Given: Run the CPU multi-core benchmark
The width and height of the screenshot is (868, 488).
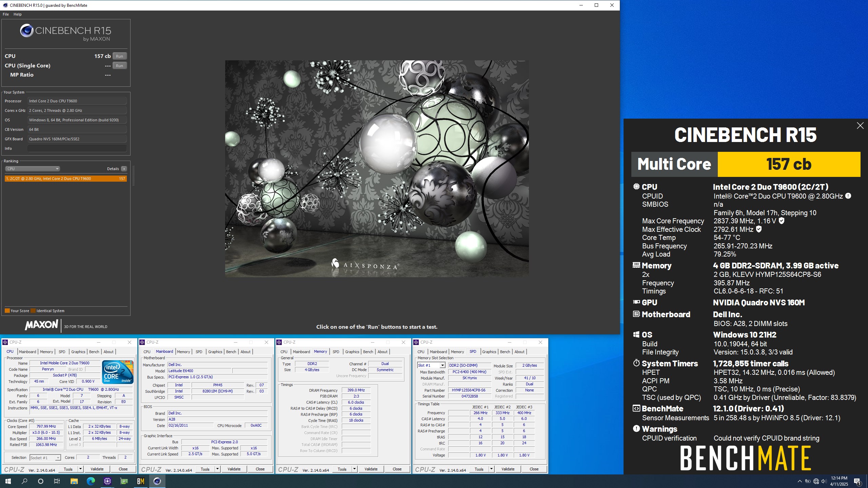Looking at the screenshot, I should click(120, 56).
